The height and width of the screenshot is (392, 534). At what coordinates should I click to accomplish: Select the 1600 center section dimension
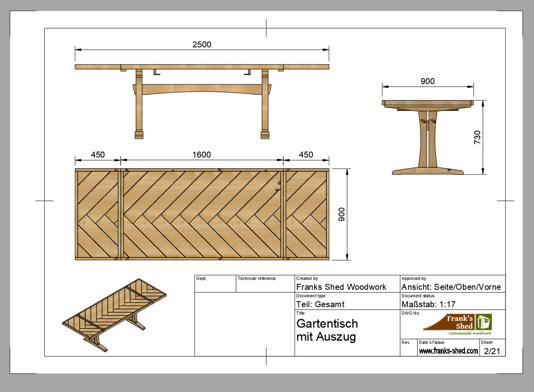[202, 155]
